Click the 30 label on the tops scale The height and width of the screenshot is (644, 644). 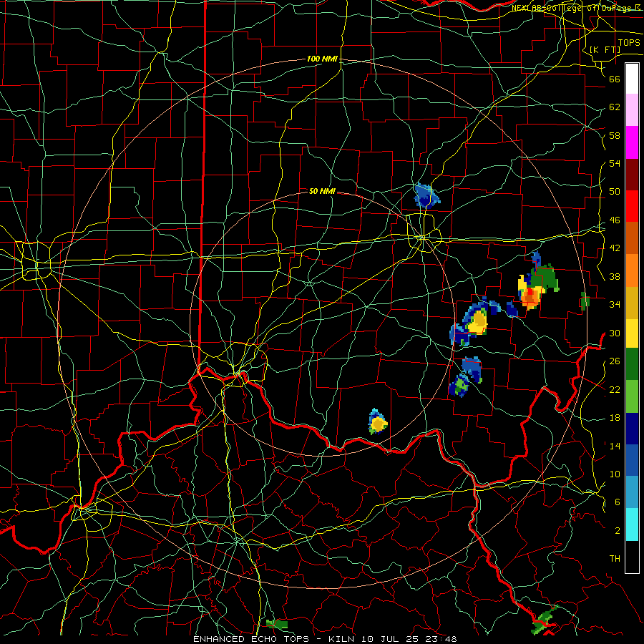[x=615, y=333]
